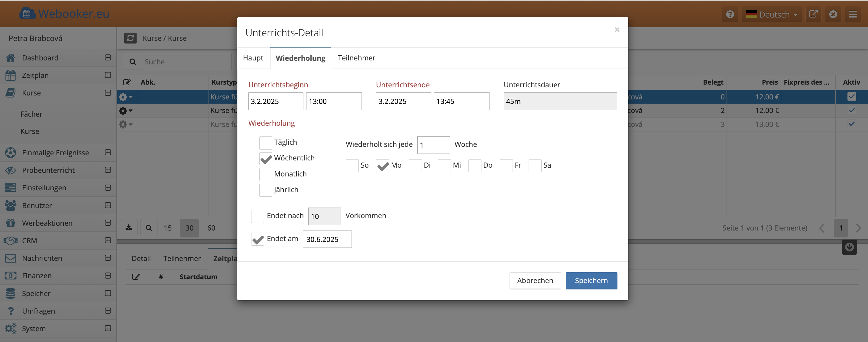
Task: Check the Endet nach occurrences checkbox
Action: 257,216
